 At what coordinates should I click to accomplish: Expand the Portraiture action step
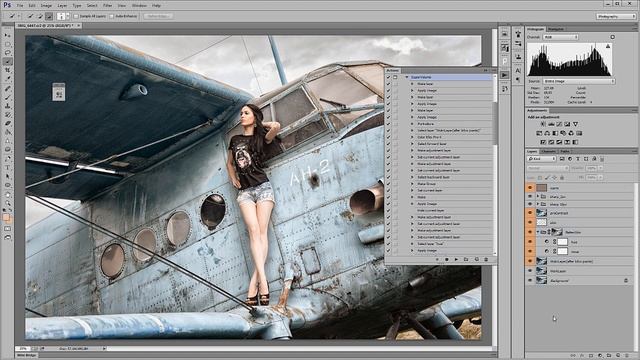coord(412,124)
